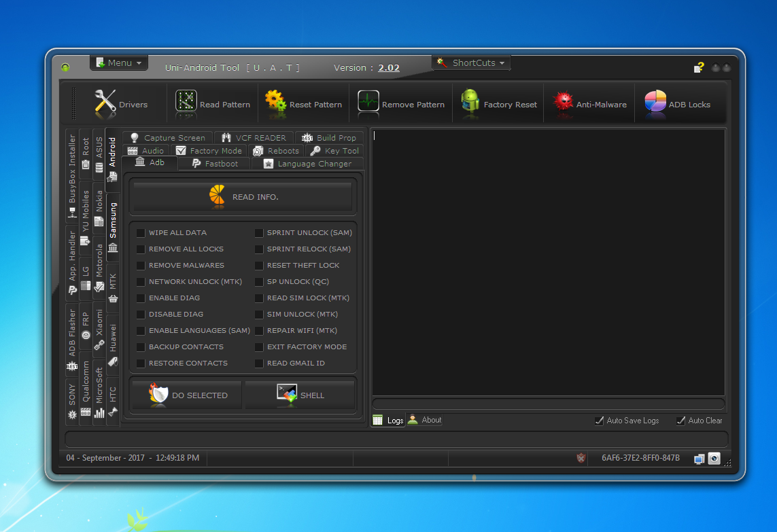This screenshot has height=532, width=777.
Task: Click the Factory Reset android icon
Action: [470, 101]
